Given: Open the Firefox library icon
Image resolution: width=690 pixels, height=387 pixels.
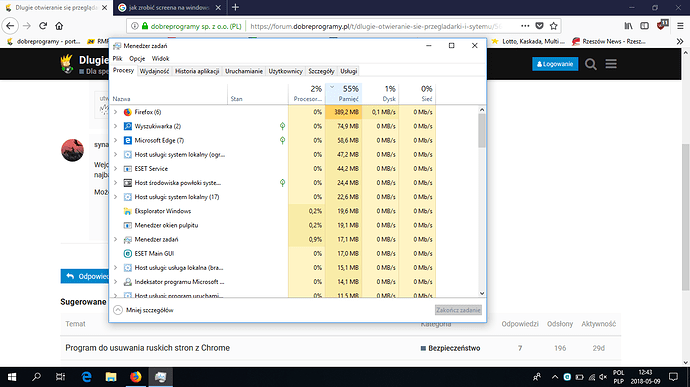Looking at the screenshot, I should pyautogui.click(x=628, y=26).
